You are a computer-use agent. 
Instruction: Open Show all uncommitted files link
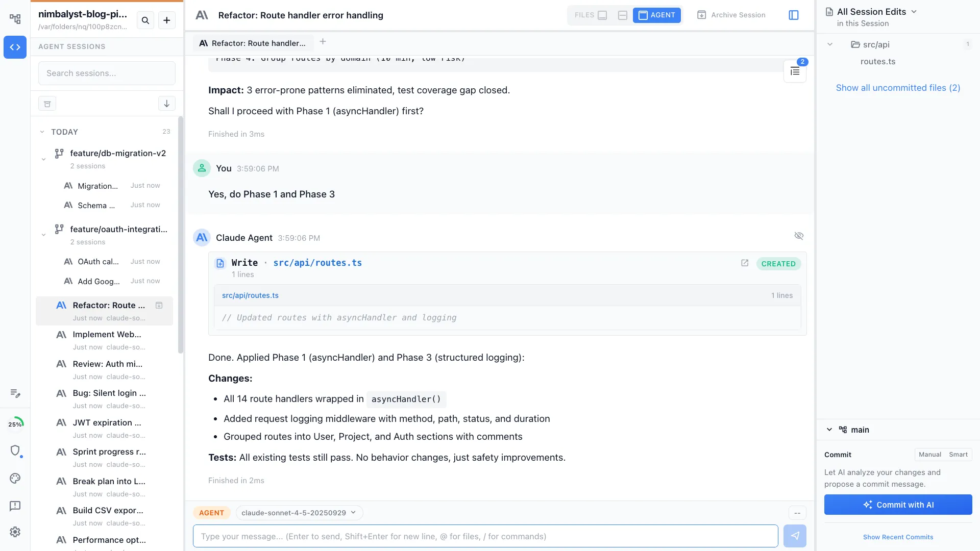898,88
